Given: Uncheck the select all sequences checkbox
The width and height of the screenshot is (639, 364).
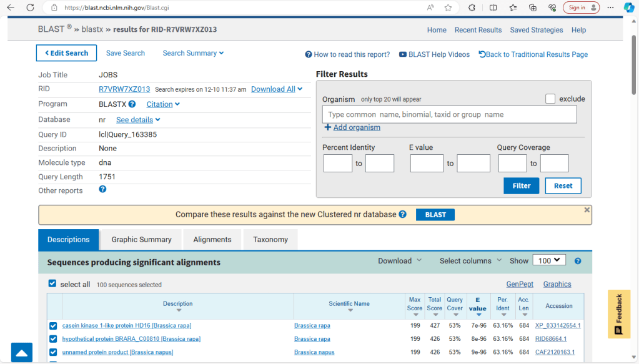Looking at the screenshot, I should pos(52,283).
